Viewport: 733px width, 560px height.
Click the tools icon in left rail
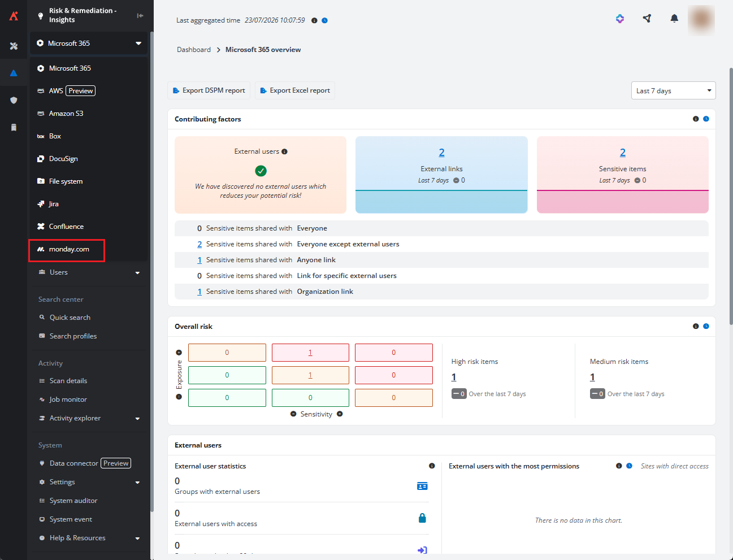point(14,46)
